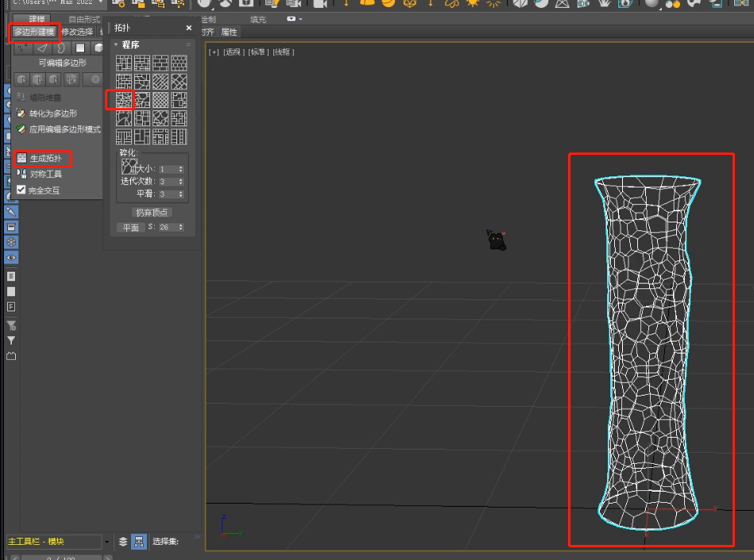Screen dimensions: 754x560
Task: Toggle 完全交互 checkbox
Action: pyautogui.click(x=21, y=190)
